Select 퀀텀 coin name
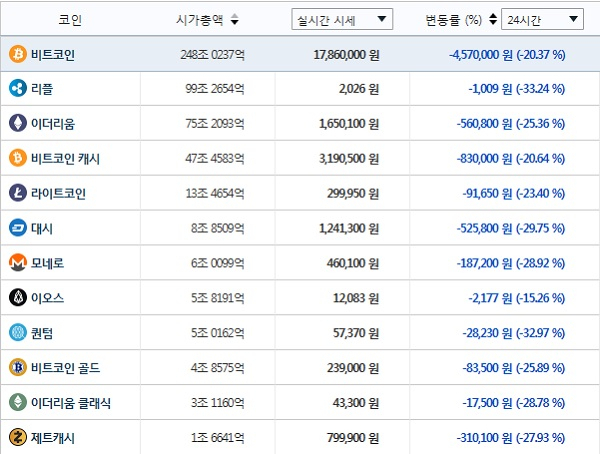 [42, 333]
